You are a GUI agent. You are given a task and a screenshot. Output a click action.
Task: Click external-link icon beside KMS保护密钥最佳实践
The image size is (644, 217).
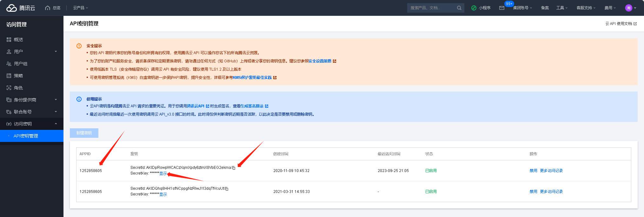click(275, 78)
